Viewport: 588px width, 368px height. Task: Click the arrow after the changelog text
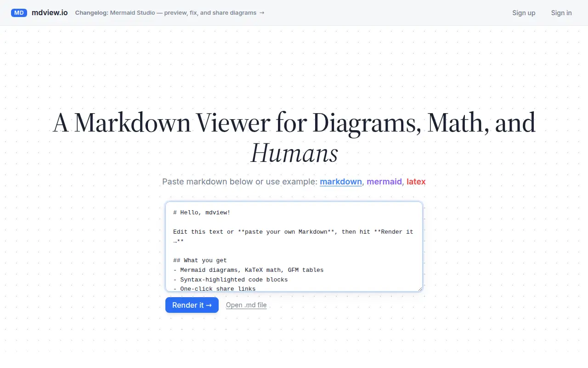(x=262, y=13)
